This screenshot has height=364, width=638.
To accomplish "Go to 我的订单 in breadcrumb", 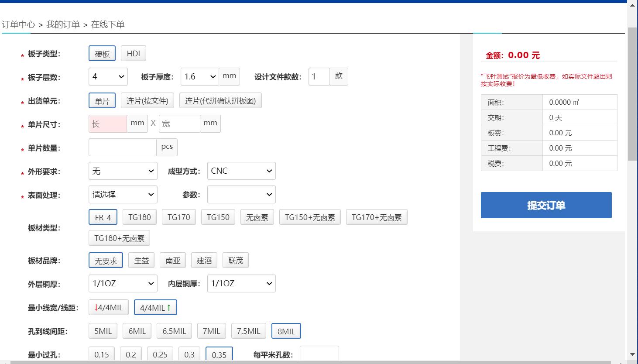I will click(63, 24).
